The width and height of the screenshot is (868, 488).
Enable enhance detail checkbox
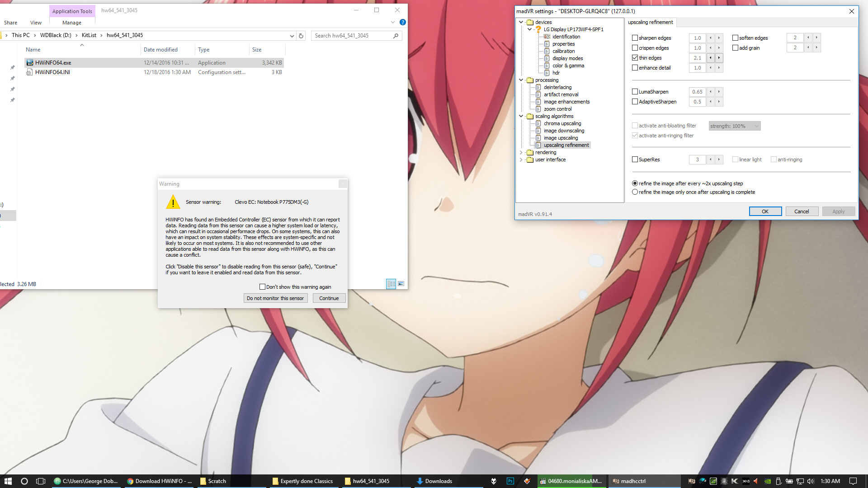[635, 68]
